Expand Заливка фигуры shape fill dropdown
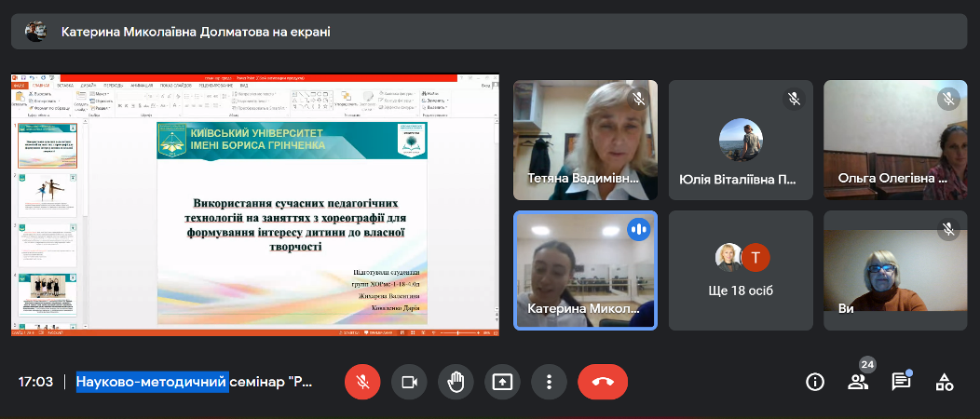Image resolution: width=980 pixels, height=419 pixels. click(x=398, y=94)
